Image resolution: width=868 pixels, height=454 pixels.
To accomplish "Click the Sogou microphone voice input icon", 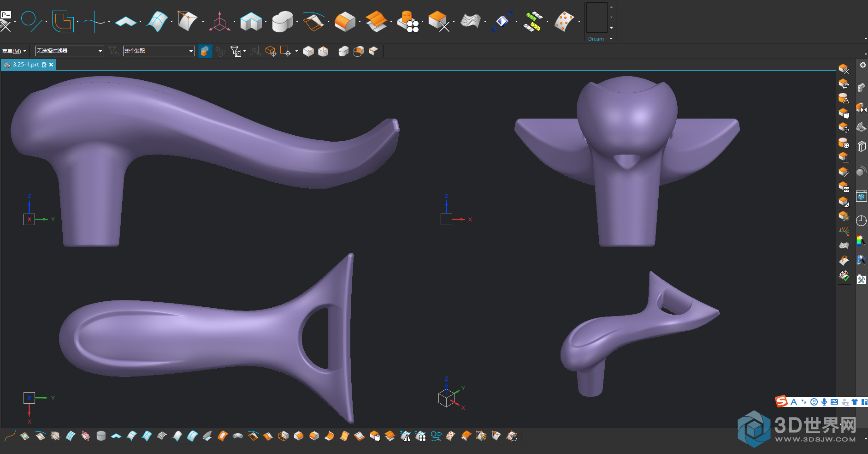I will coord(824,402).
